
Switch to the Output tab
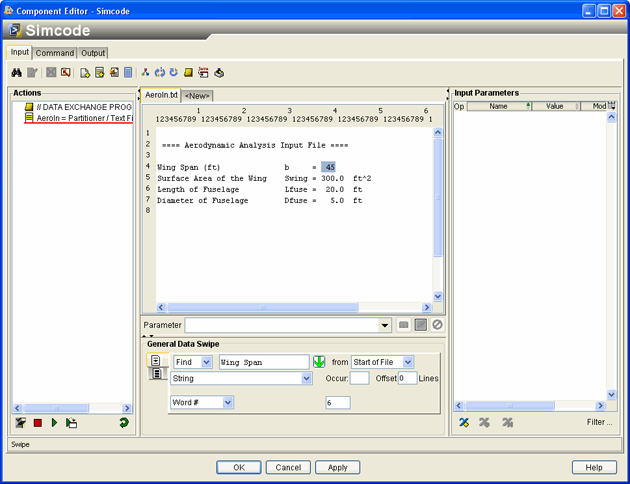click(x=93, y=53)
